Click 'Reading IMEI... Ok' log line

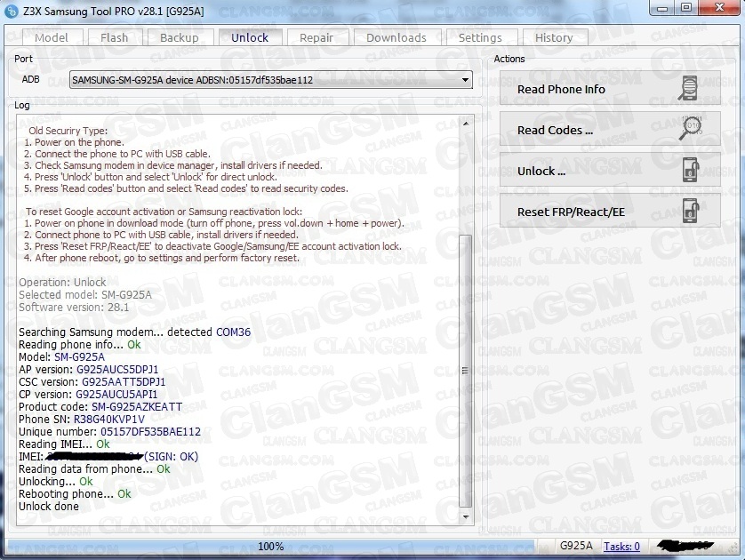(64, 444)
